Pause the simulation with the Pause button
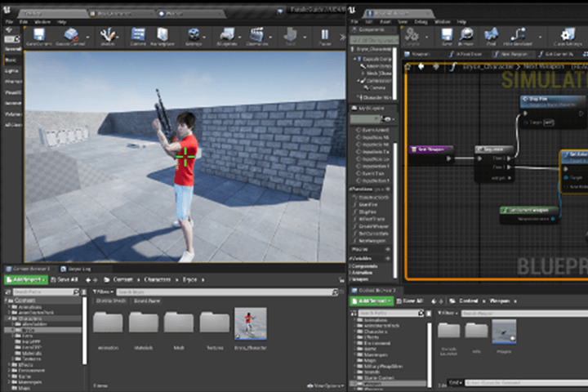 [x=325, y=37]
